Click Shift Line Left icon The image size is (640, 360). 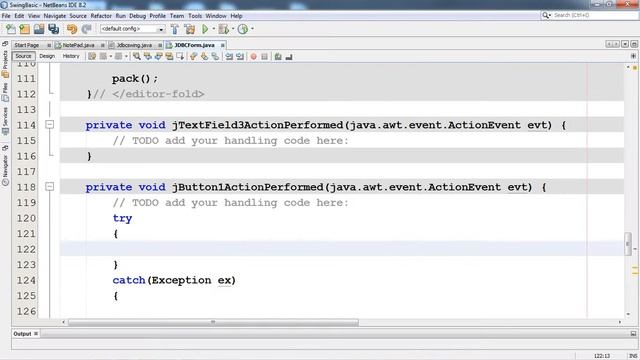(x=229, y=56)
